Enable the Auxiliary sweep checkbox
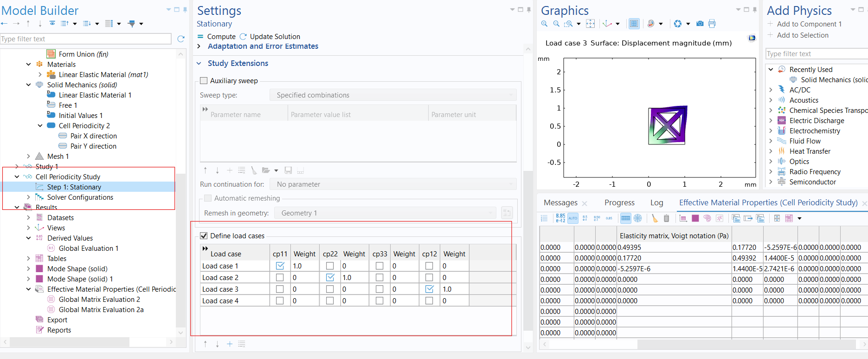868x359 pixels. click(204, 81)
